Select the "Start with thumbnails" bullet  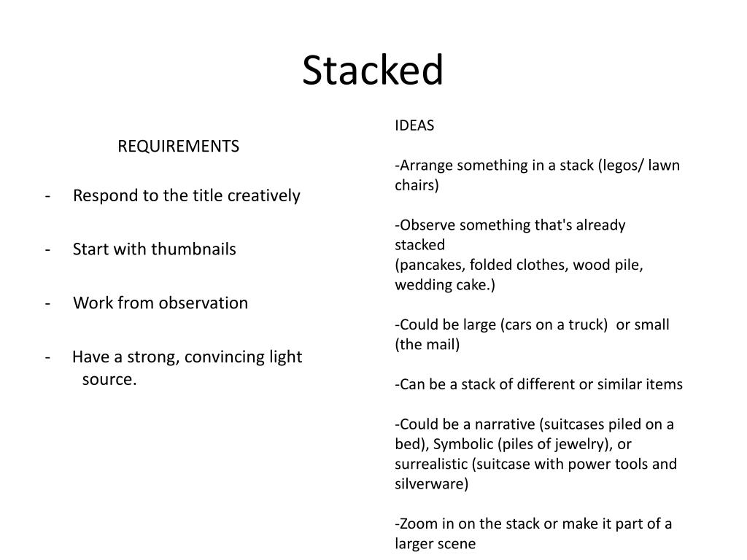[155, 249]
